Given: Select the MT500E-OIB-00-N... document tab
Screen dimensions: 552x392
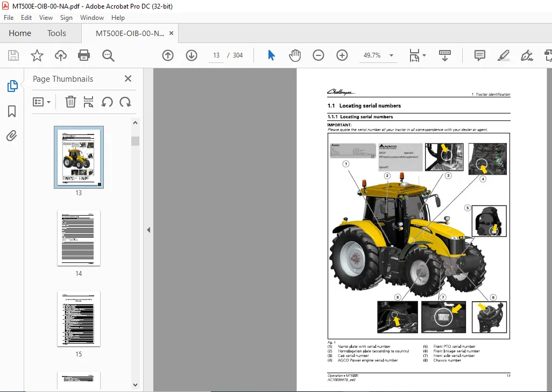Looking at the screenshot, I should [130, 33].
